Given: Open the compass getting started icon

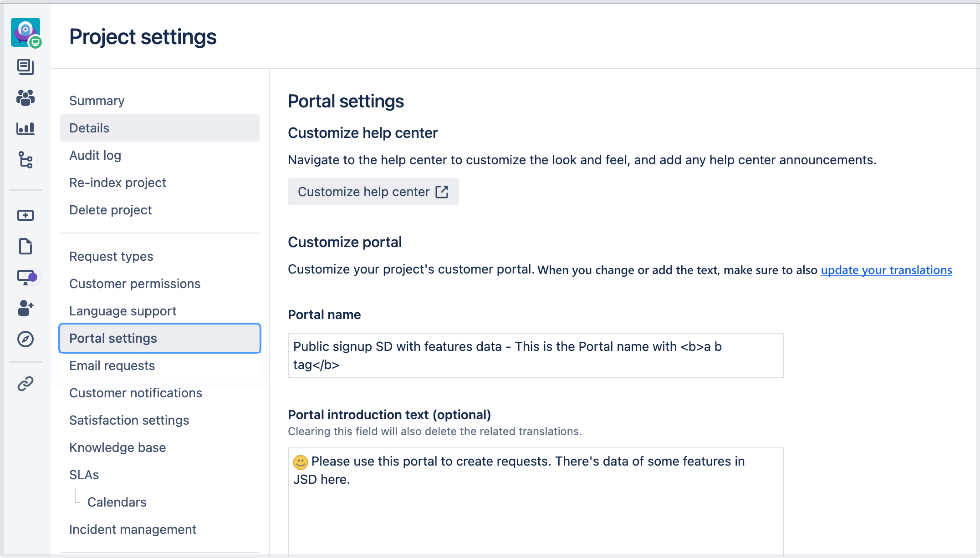Looking at the screenshot, I should pyautogui.click(x=26, y=339).
